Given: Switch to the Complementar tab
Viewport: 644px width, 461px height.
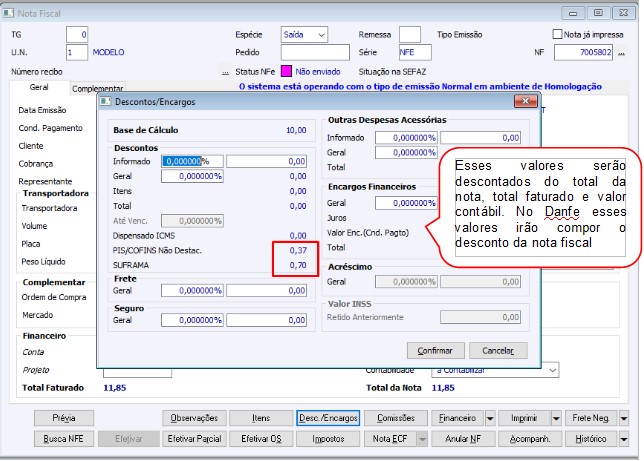Looking at the screenshot, I should 97,88.
